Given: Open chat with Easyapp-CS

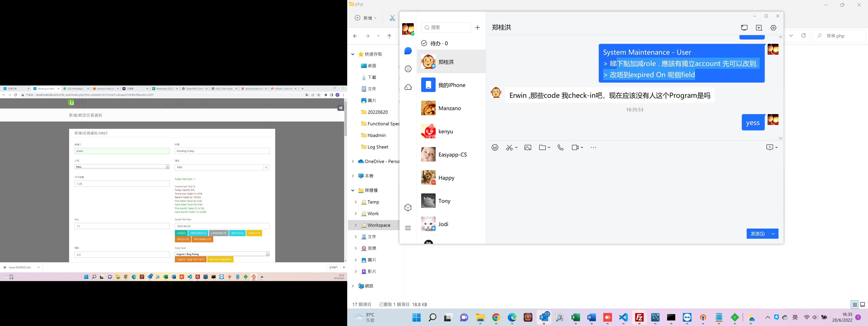Looking at the screenshot, I should (x=451, y=154).
